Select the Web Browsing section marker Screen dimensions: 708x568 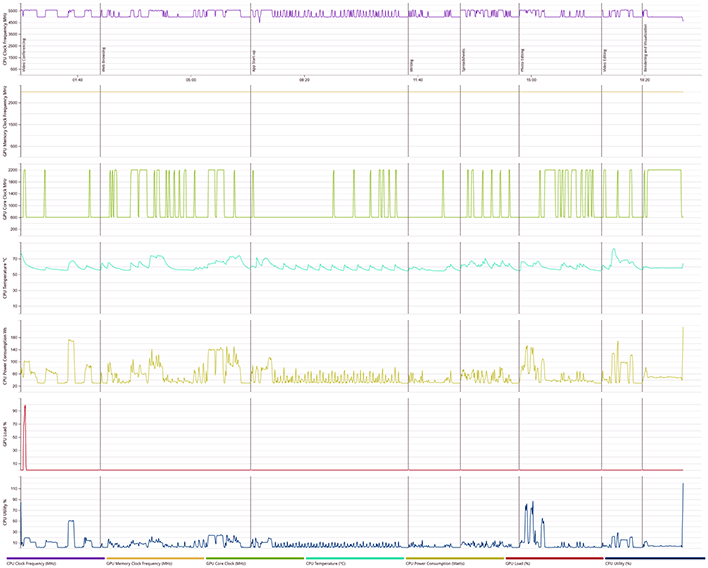(x=104, y=54)
